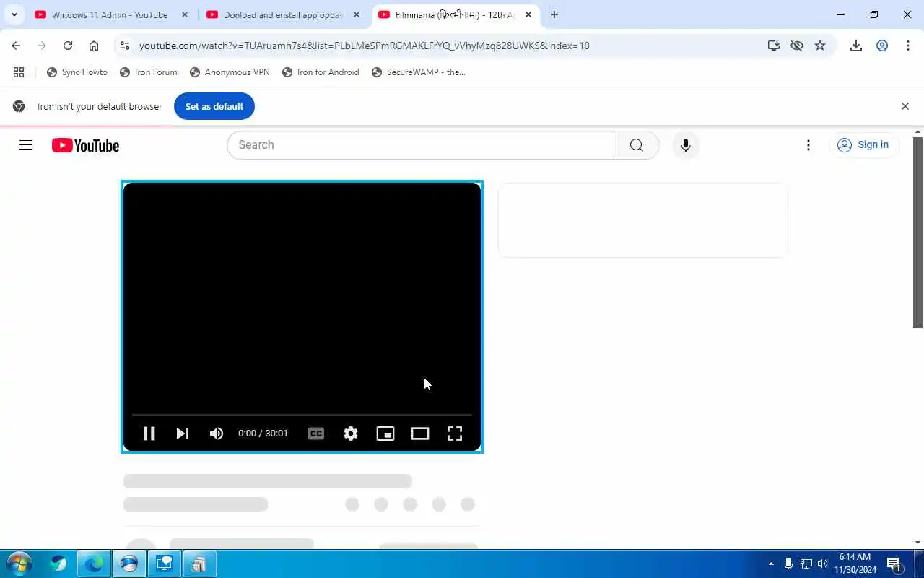Open the browser three-dot menu
The width and height of the screenshot is (924, 578).
[x=908, y=46]
